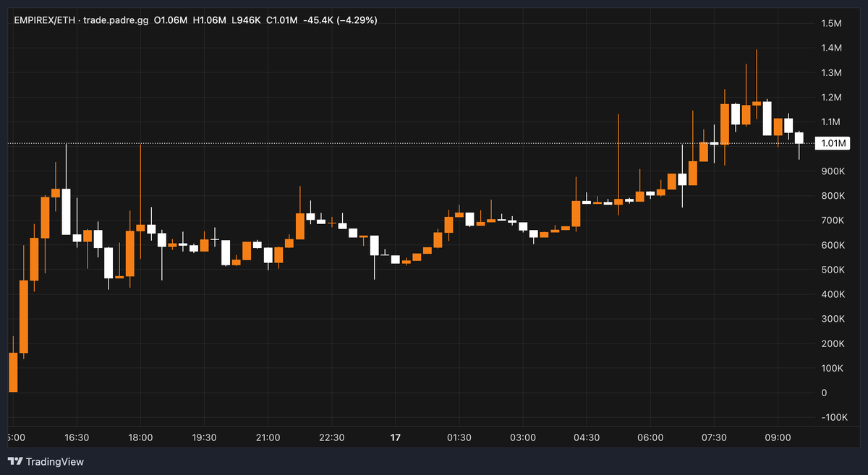This screenshot has height=475, width=868.
Task: Select the 800K price axis label
Action: point(833,196)
